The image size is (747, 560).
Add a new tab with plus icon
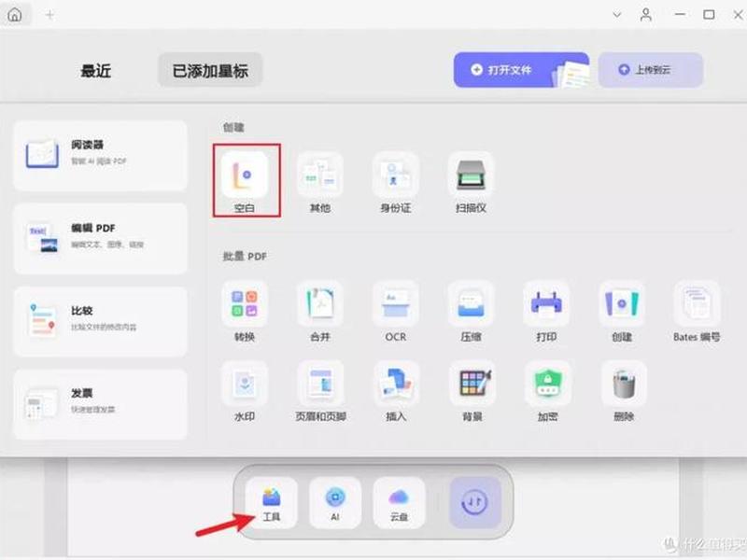[49, 15]
